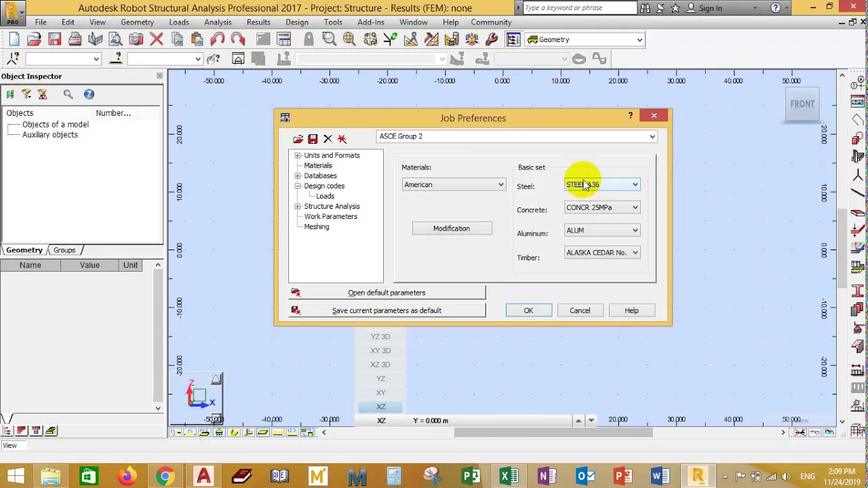
Task: Click the Paste clipboard icon
Action: pyautogui.click(x=197, y=39)
